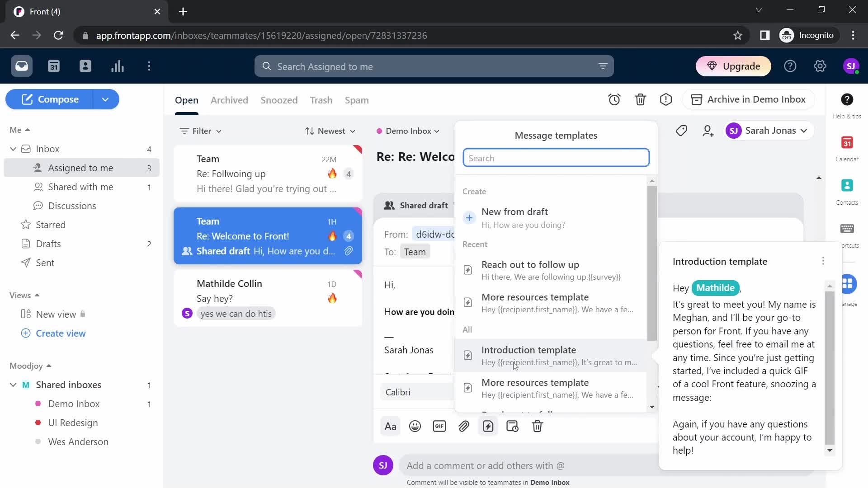Select the Open tab
The height and width of the screenshot is (488, 868).
pyautogui.click(x=187, y=100)
